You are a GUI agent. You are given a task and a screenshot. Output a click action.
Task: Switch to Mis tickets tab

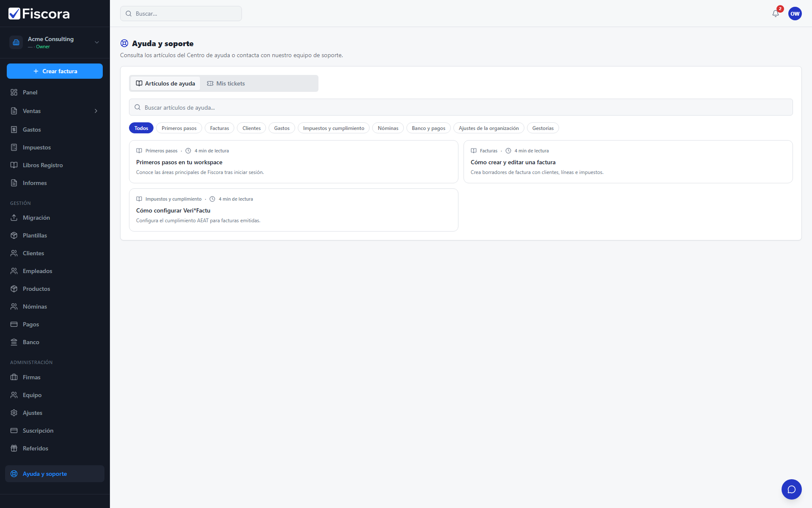(226, 83)
